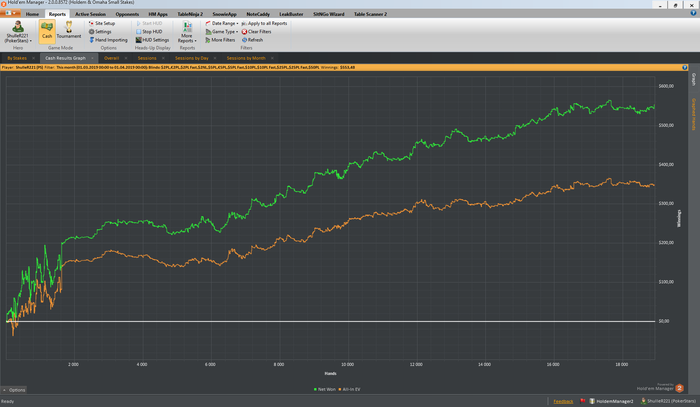Open the HM Apps ribbon tab
The height and width of the screenshot is (407, 700).
click(x=158, y=14)
